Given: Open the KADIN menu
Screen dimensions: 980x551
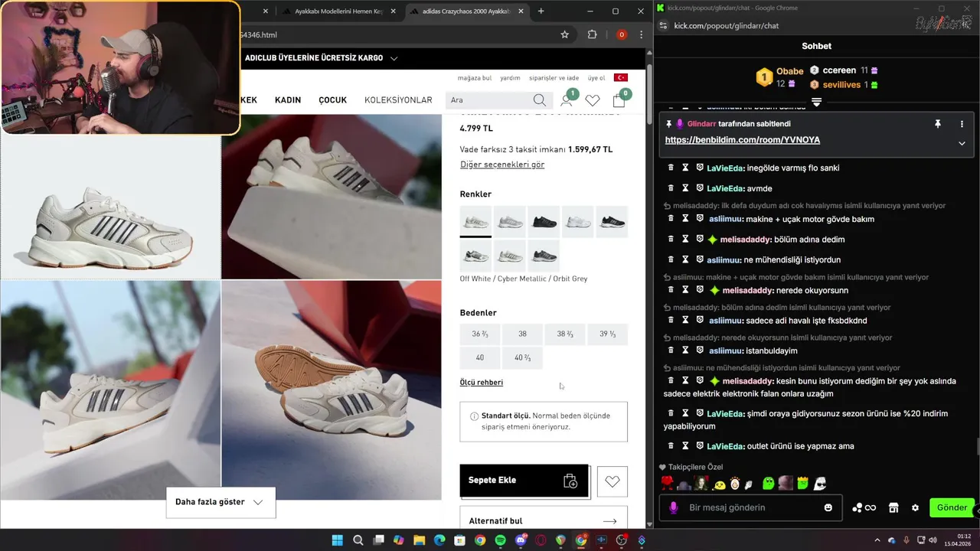Looking at the screenshot, I should [288, 100].
